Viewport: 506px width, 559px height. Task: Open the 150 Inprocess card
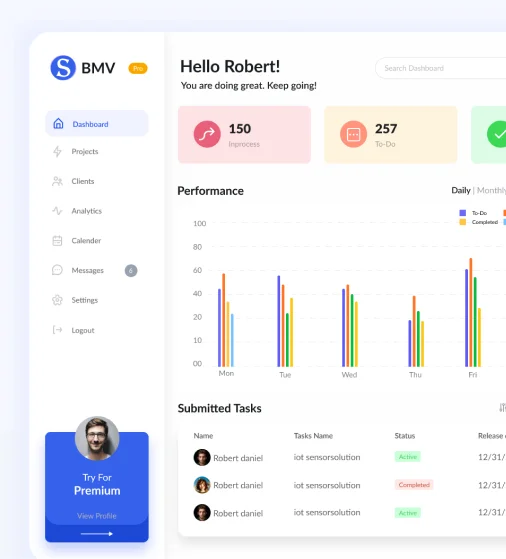click(244, 134)
